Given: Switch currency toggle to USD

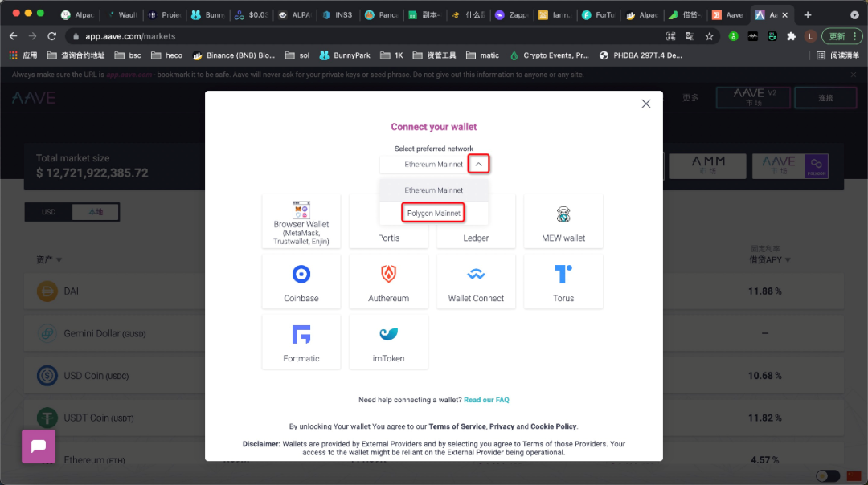Looking at the screenshot, I should 49,213.
